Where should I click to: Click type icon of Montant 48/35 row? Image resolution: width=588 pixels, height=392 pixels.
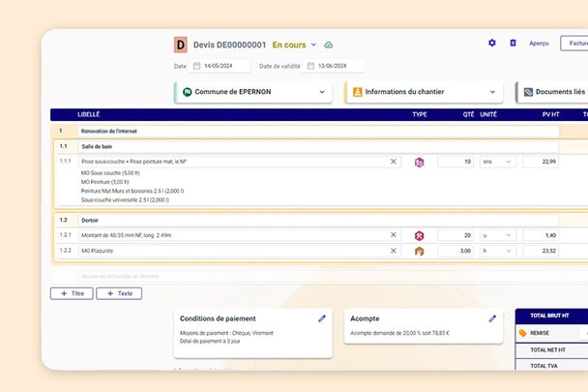[420, 235]
